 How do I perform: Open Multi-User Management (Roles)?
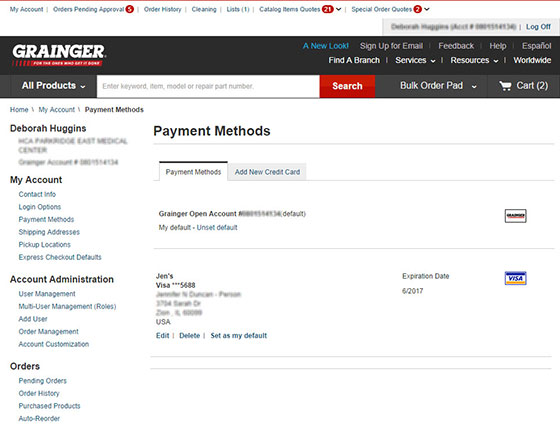(67, 306)
